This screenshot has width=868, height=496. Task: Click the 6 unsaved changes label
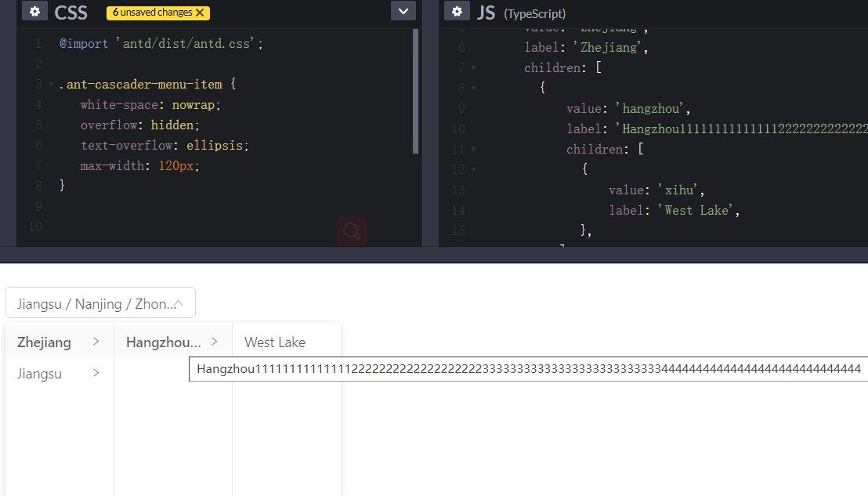coord(154,13)
